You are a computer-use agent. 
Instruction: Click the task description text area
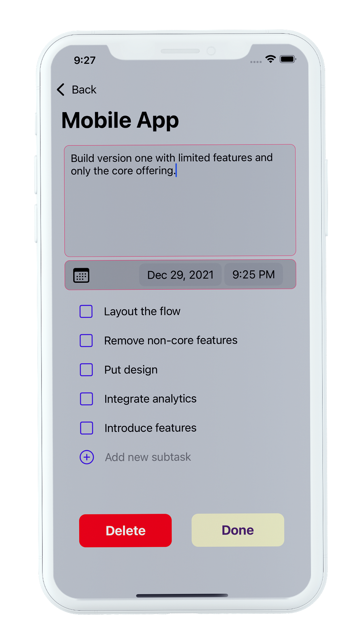[180, 200]
